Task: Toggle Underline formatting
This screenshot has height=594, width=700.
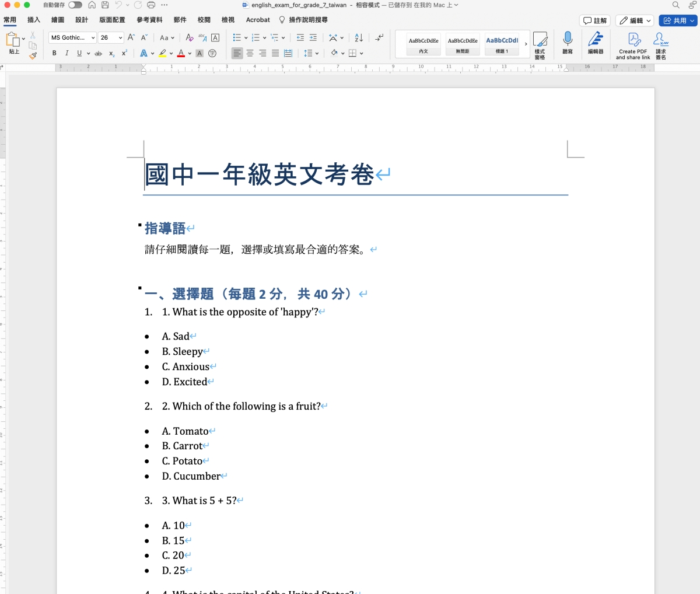Action: click(79, 53)
